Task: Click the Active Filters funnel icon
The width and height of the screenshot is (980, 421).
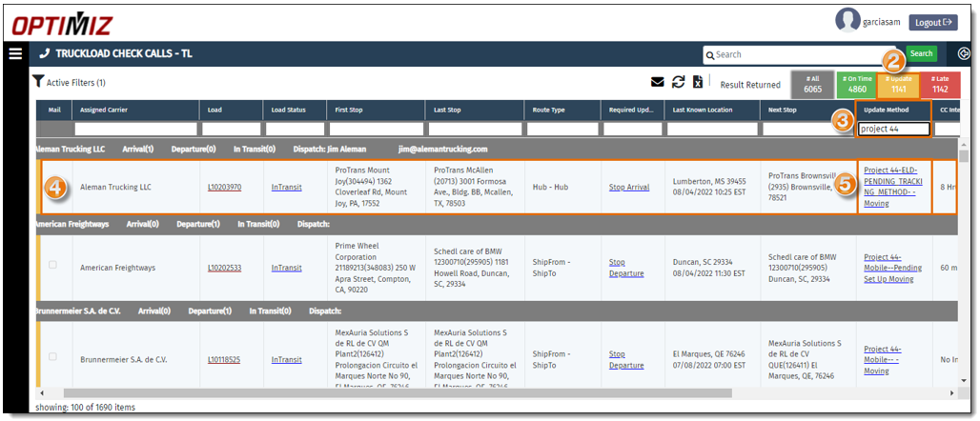Action: click(x=38, y=81)
